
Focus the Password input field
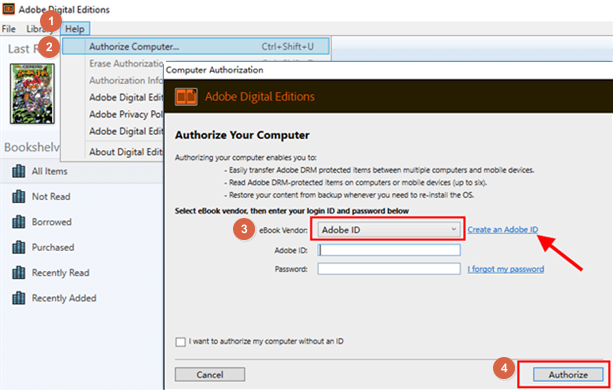click(x=389, y=269)
